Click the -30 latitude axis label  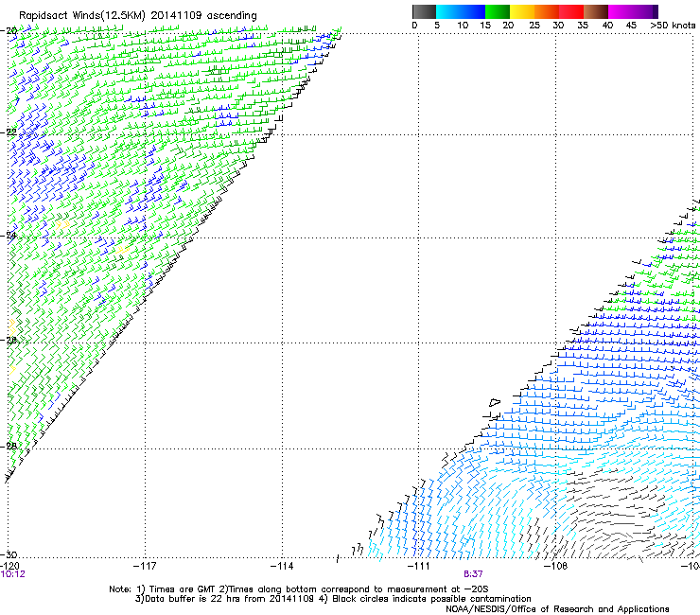click(x=9, y=554)
